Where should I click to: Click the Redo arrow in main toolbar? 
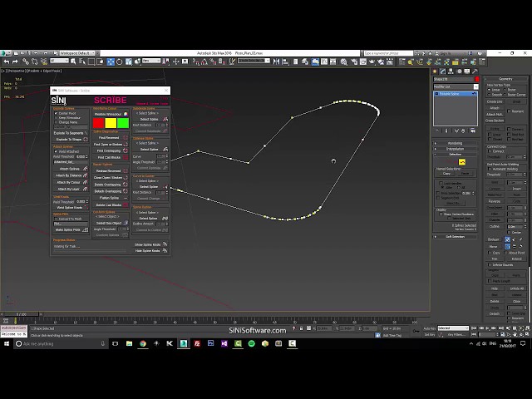tap(15, 62)
